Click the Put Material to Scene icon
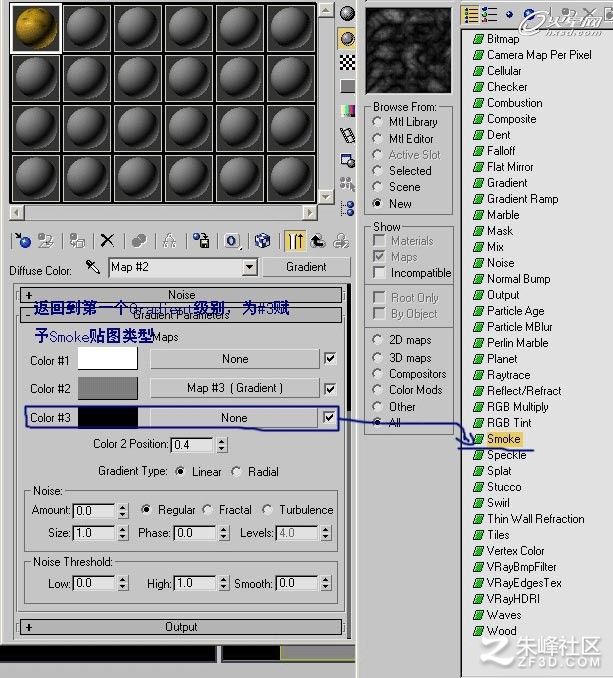Screen dimensions: 613x678 (45, 241)
